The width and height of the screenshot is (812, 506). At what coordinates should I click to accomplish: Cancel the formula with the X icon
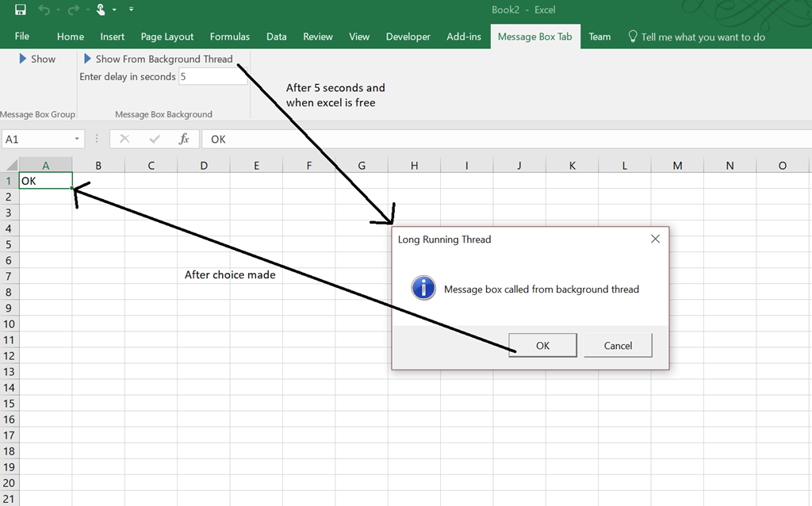[124, 139]
